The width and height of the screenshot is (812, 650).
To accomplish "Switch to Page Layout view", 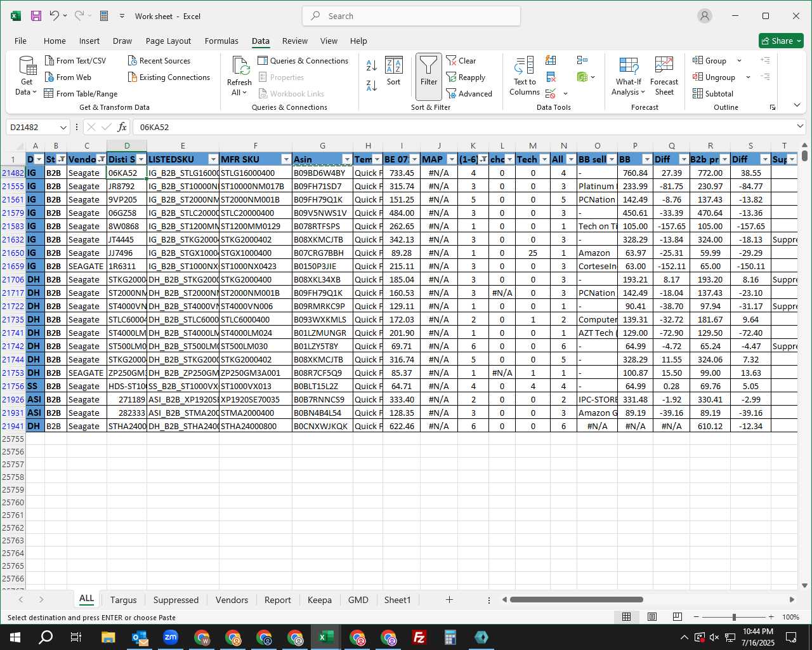I will pyautogui.click(x=652, y=617).
